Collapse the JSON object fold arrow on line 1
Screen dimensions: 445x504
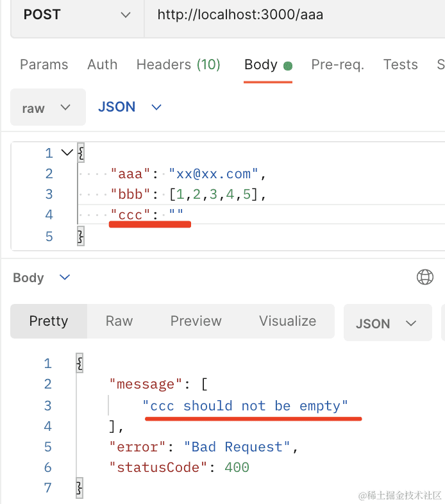(x=66, y=153)
